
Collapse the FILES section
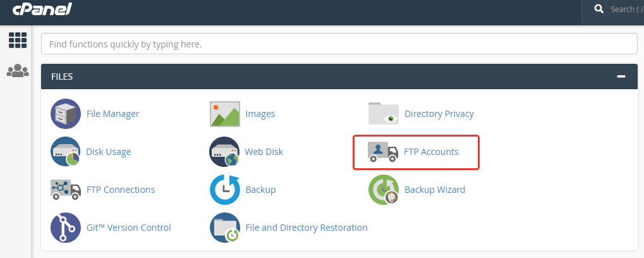click(621, 77)
